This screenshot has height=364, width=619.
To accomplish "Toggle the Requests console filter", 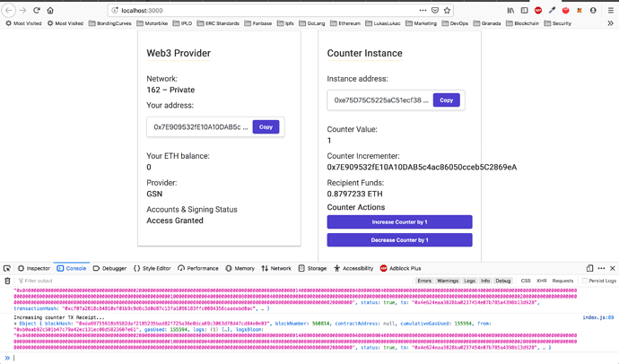I will coord(562,281).
